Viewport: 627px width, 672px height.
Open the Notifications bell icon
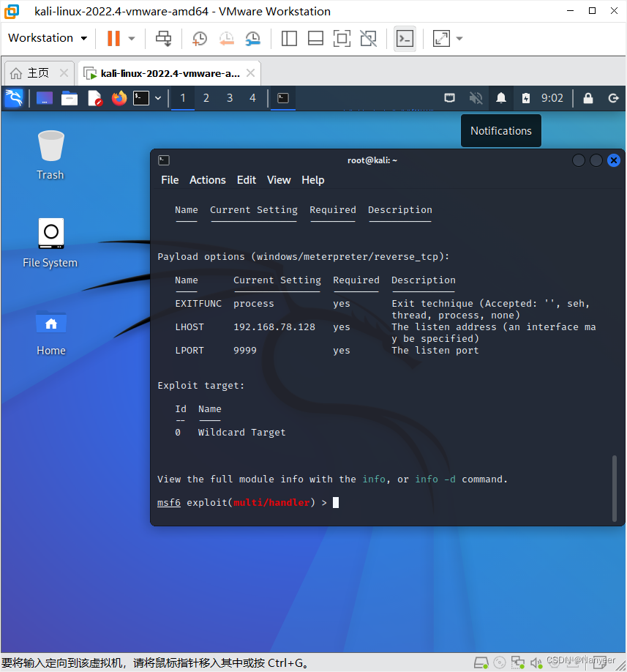click(501, 98)
